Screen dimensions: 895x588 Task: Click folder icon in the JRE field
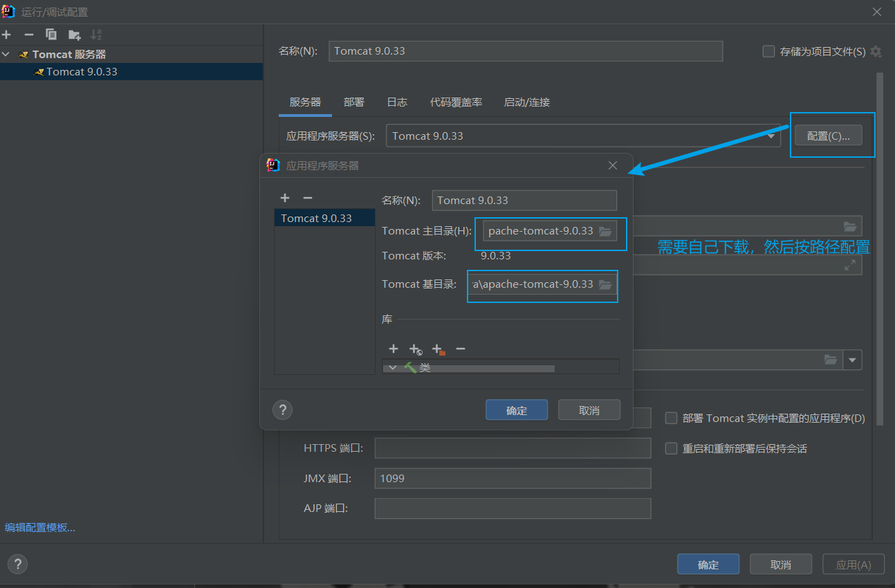point(831,360)
